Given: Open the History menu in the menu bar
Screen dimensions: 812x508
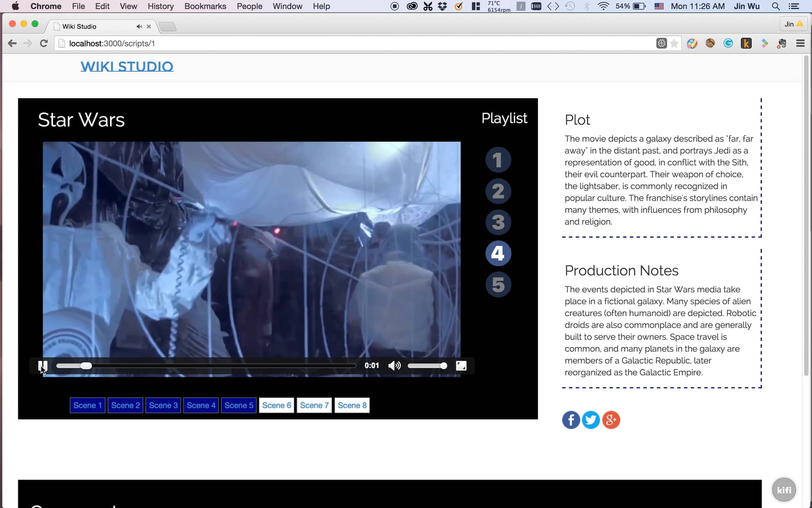Looking at the screenshot, I should tap(160, 6).
